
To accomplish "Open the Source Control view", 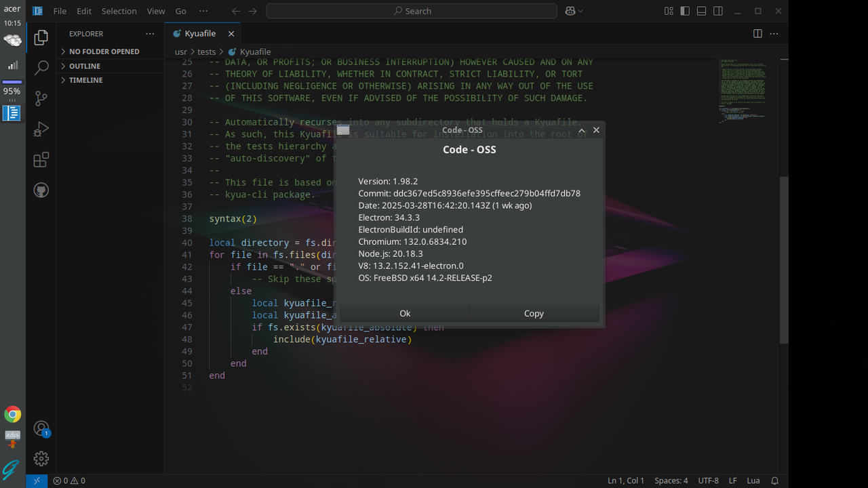I will pyautogui.click(x=41, y=98).
